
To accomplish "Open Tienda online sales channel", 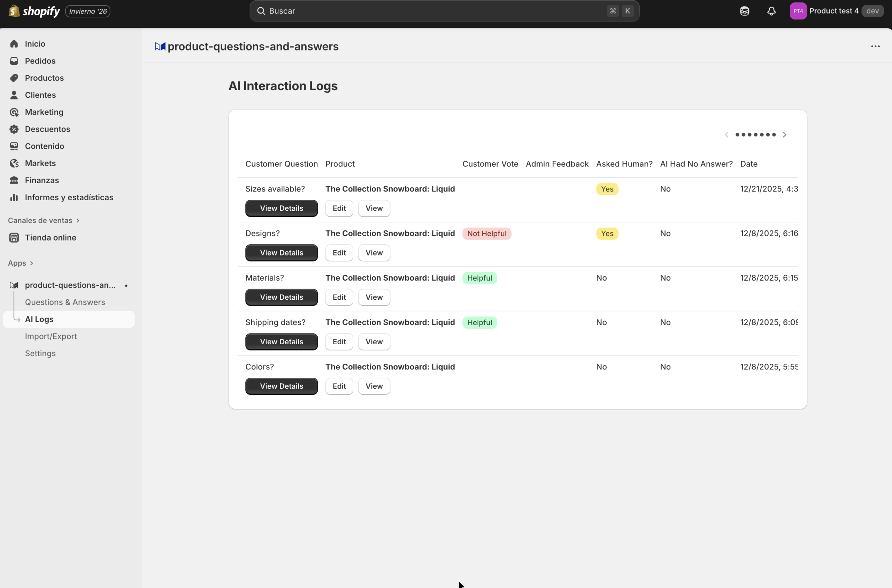I will tap(50, 237).
